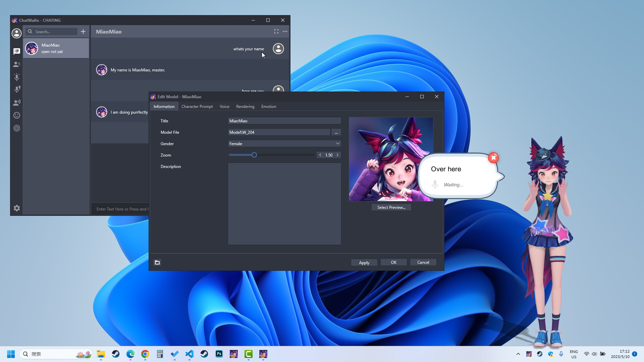Click the add new chat plus icon
Image resolution: width=644 pixels, height=362 pixels.
(83, 32)
